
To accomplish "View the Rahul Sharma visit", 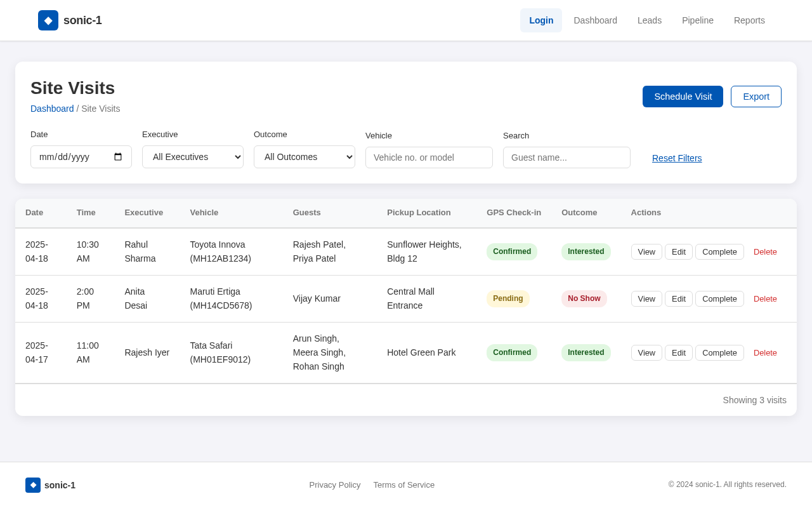I will point(646,251).
